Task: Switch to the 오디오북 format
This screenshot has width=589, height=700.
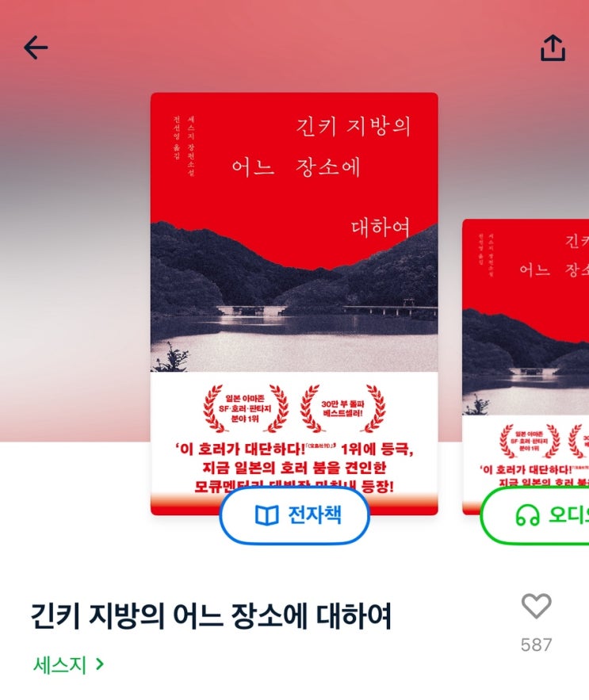Action: [535, 515]
